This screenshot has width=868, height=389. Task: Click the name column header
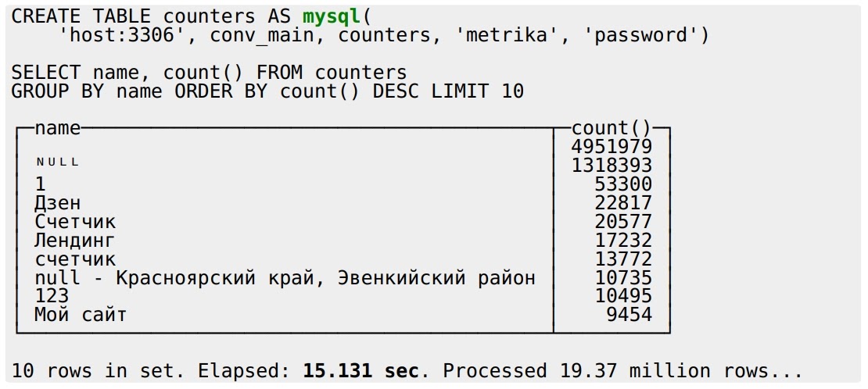click(x=57, y=128)
